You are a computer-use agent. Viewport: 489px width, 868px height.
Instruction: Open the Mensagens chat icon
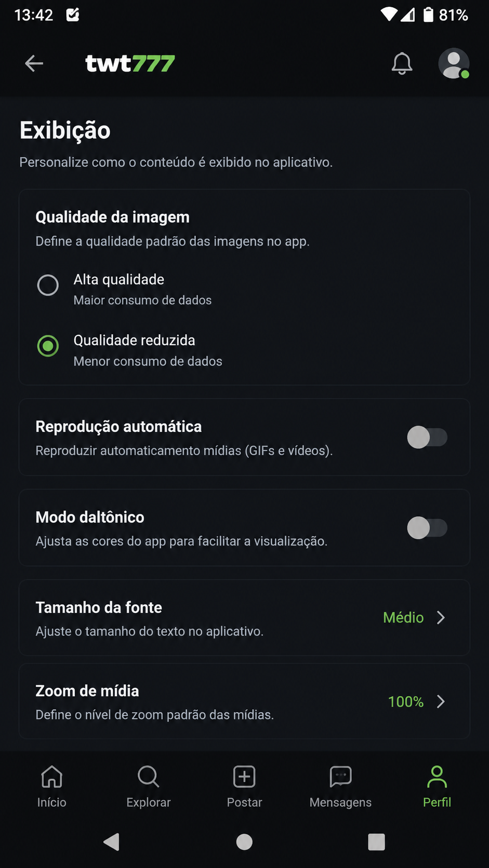[x=340, y=777]
